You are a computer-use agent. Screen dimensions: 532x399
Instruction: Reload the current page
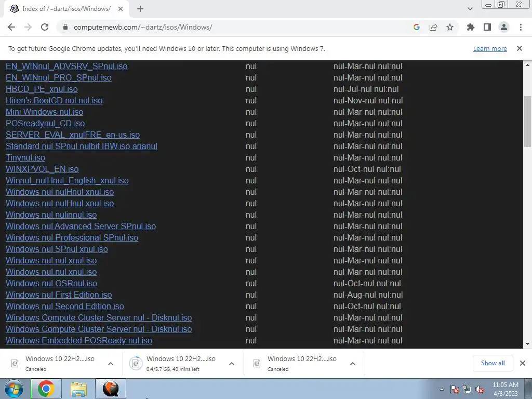click(45, 27)
